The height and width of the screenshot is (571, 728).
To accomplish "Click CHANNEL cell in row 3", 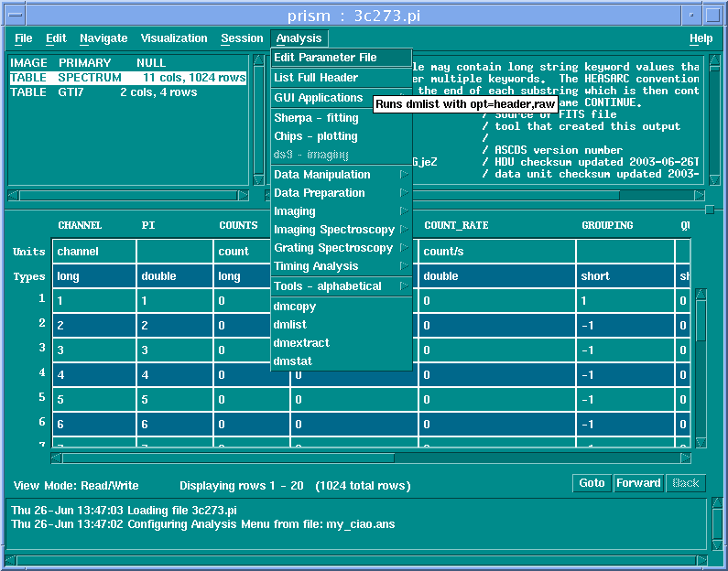I will click(94, 350).
